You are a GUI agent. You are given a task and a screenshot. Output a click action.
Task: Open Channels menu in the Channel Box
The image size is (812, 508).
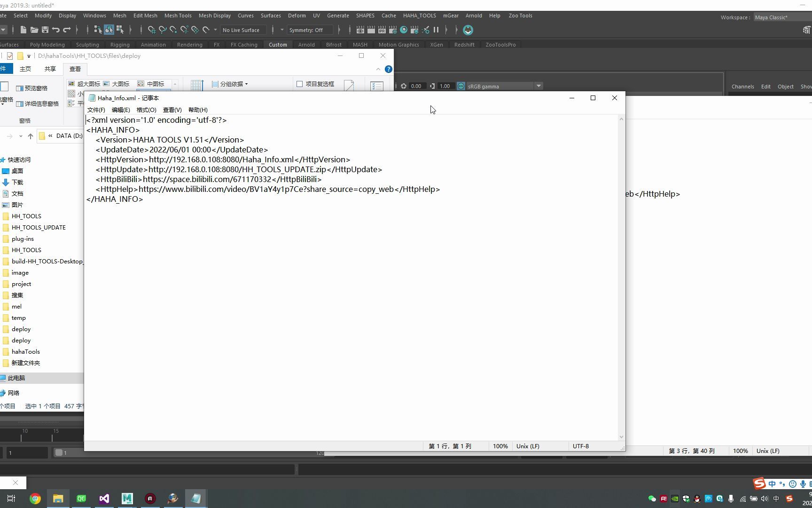pos(742,87)
